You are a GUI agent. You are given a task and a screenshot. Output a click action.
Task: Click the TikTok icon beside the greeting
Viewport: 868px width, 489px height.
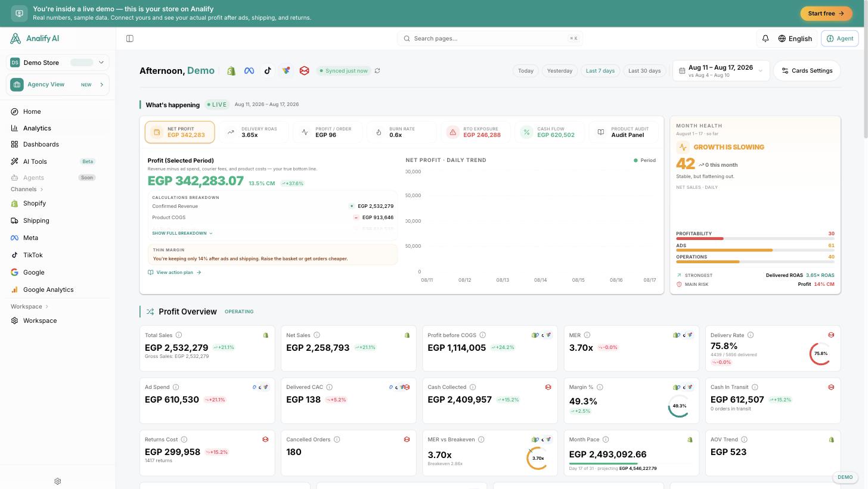268,71
